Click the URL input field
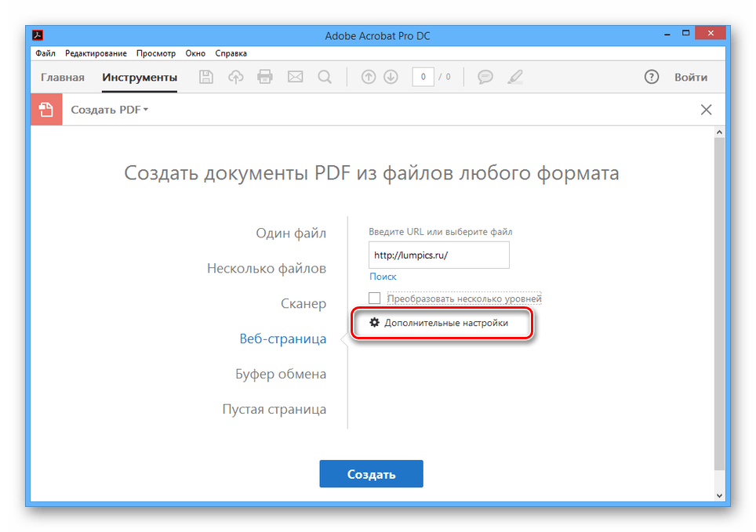 438,255
